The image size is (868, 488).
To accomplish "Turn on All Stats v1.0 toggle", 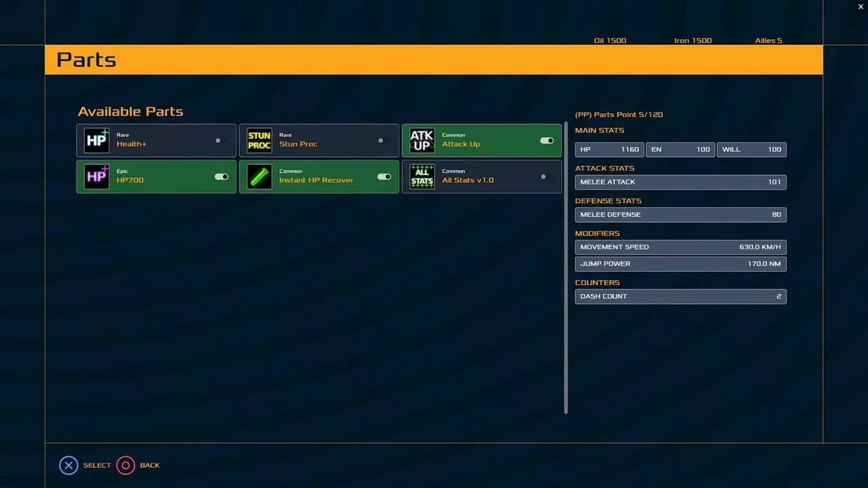I will pyautogui.click(x=543, y=177).
